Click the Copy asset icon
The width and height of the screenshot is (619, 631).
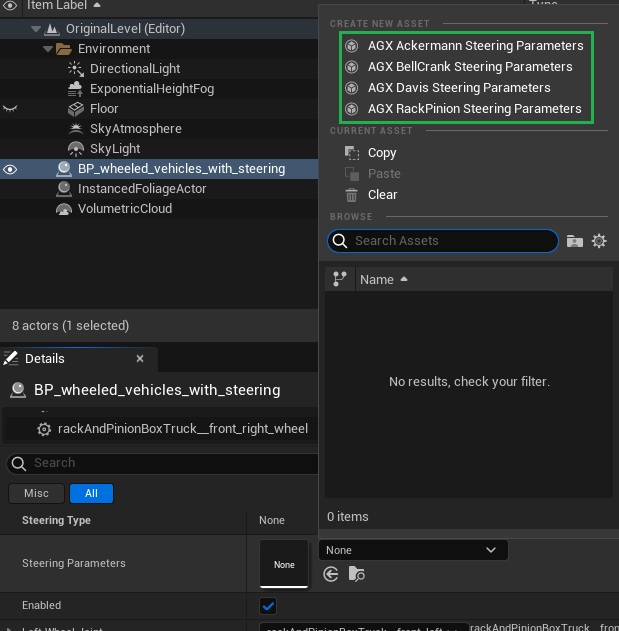351,153
